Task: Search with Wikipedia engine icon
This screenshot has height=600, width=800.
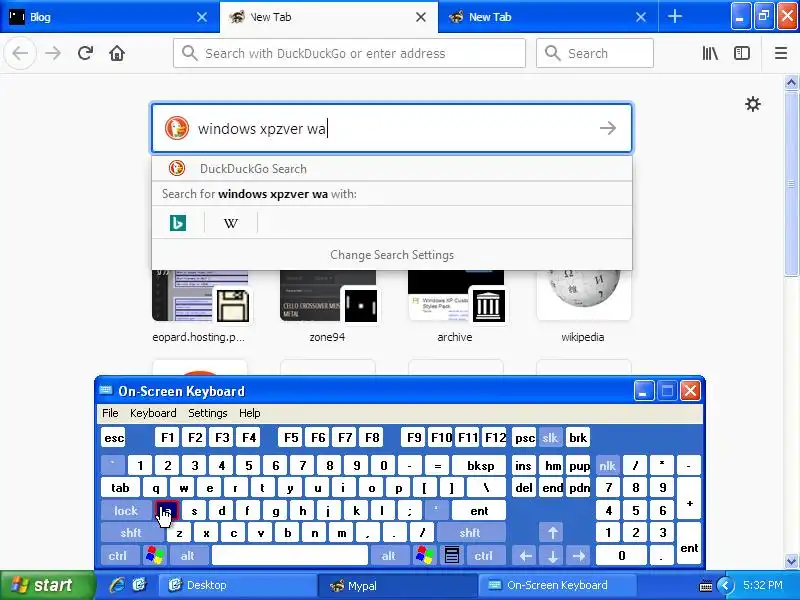Action: point(231,223)
